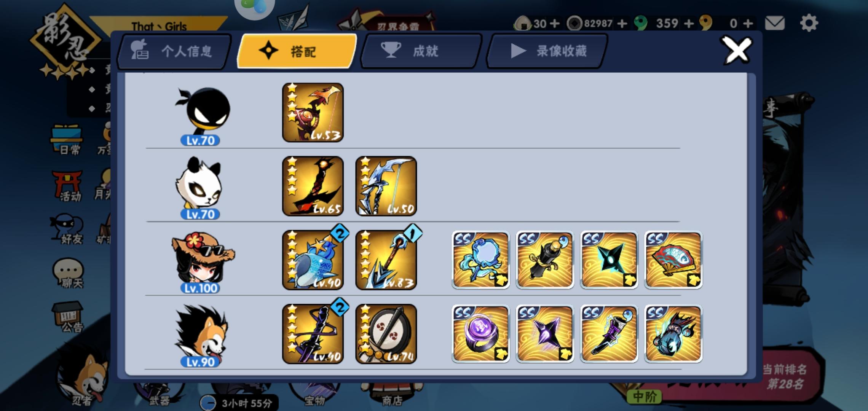Select the Lv.53 red bow weapon

313,113
